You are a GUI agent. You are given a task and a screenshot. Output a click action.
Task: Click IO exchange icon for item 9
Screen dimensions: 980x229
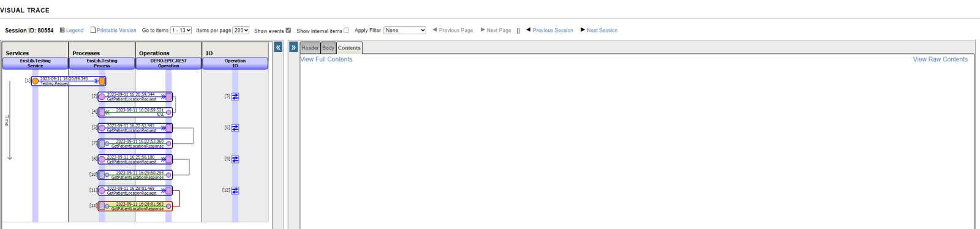click(x=235, y=159)
